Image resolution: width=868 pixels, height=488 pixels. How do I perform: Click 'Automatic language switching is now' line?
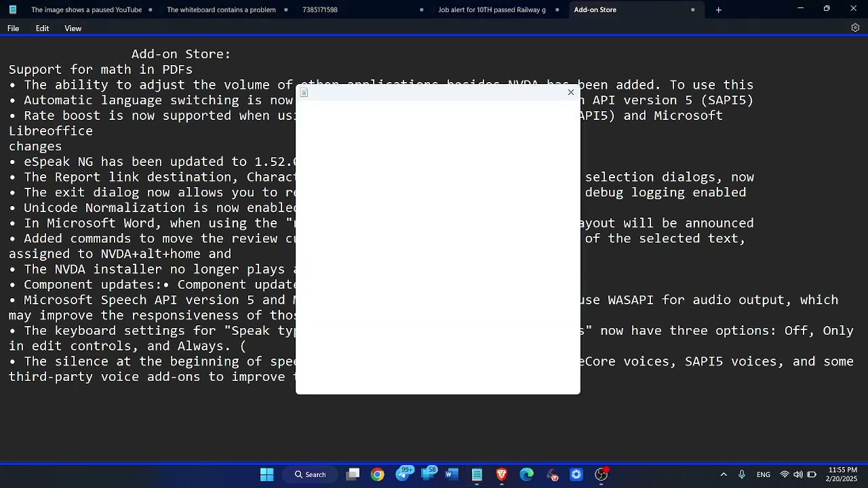point(153,100)
